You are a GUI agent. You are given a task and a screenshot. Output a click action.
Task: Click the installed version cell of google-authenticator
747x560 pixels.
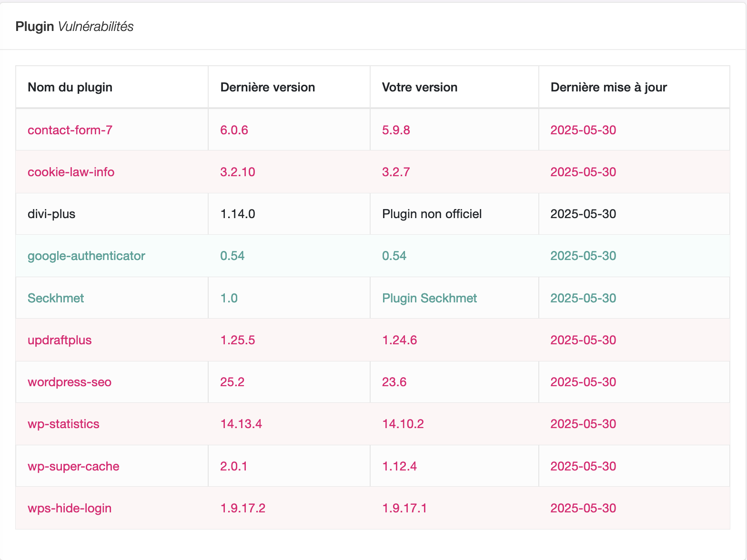394,256
